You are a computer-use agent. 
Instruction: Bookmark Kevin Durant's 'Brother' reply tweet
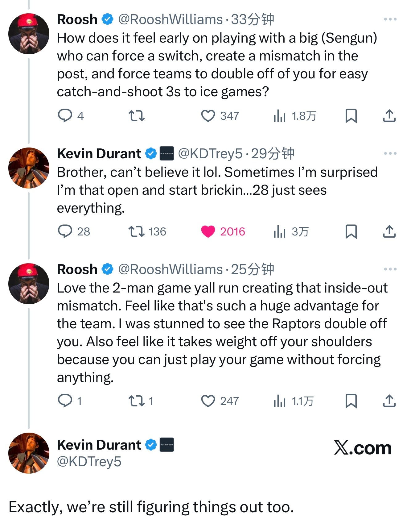(351, 232)
